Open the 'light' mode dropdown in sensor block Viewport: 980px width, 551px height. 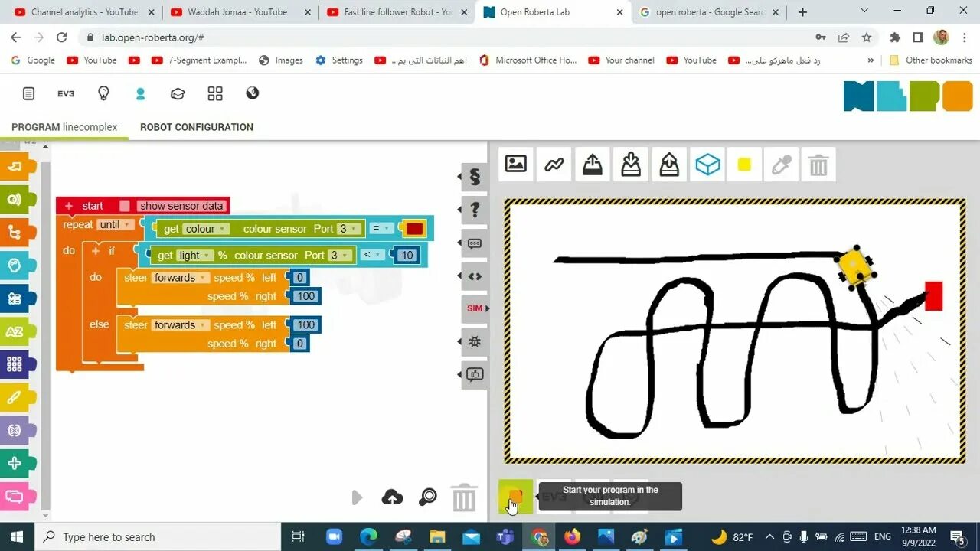point(194,256)
